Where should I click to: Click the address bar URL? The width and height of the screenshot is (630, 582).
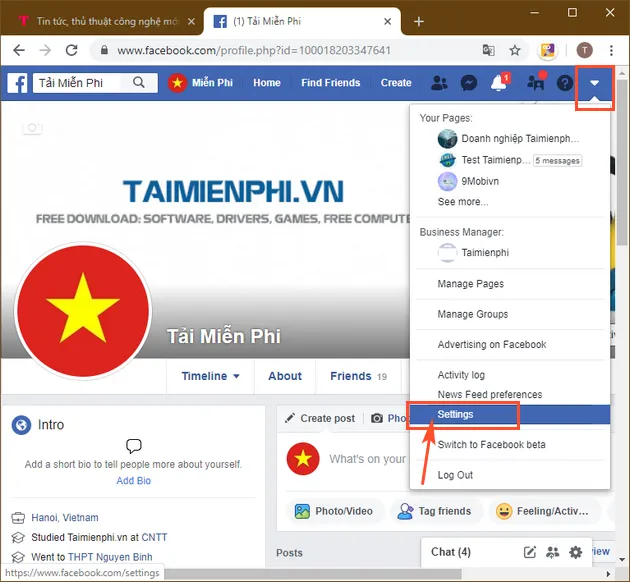point(254,50)
